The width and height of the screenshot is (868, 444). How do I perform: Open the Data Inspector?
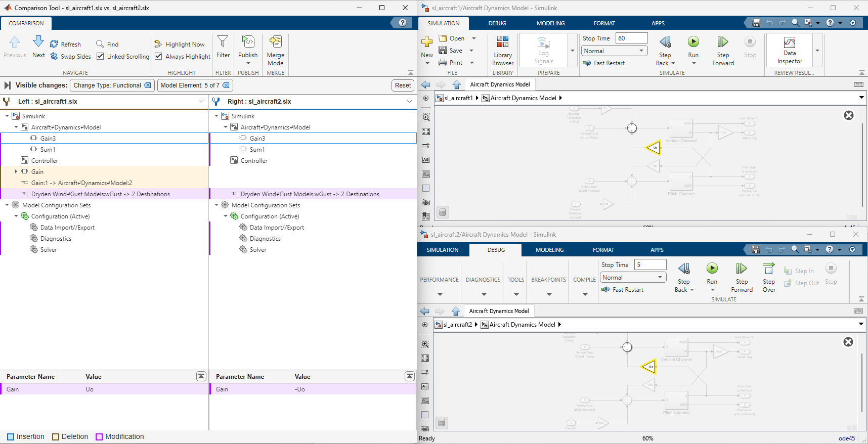click(x=790, y=50)
